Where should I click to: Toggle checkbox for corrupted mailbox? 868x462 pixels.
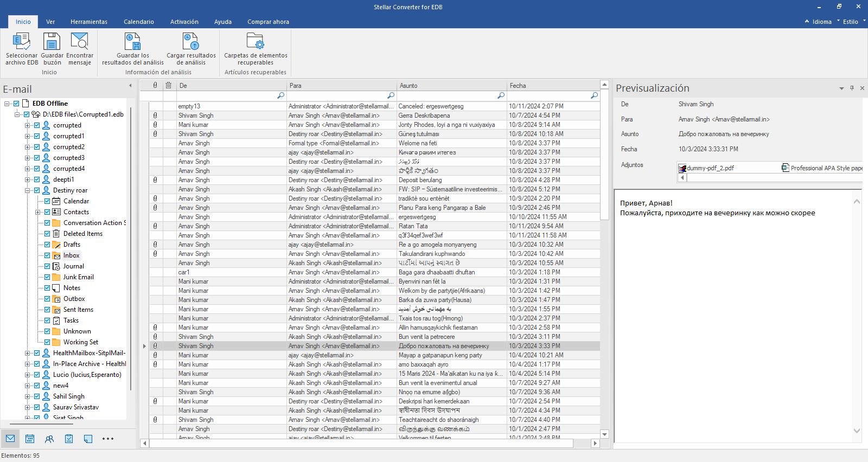click(37, 125)
